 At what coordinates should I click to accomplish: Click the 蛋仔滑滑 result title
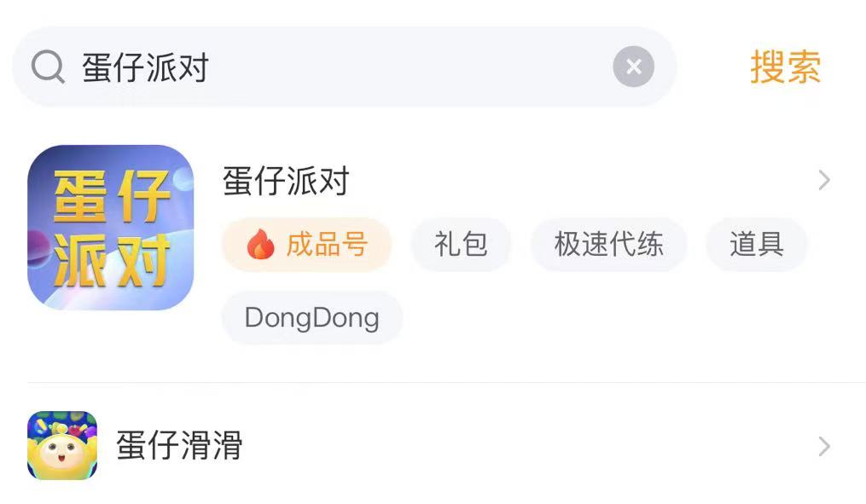pyautogui.click(x=179, y=446)
